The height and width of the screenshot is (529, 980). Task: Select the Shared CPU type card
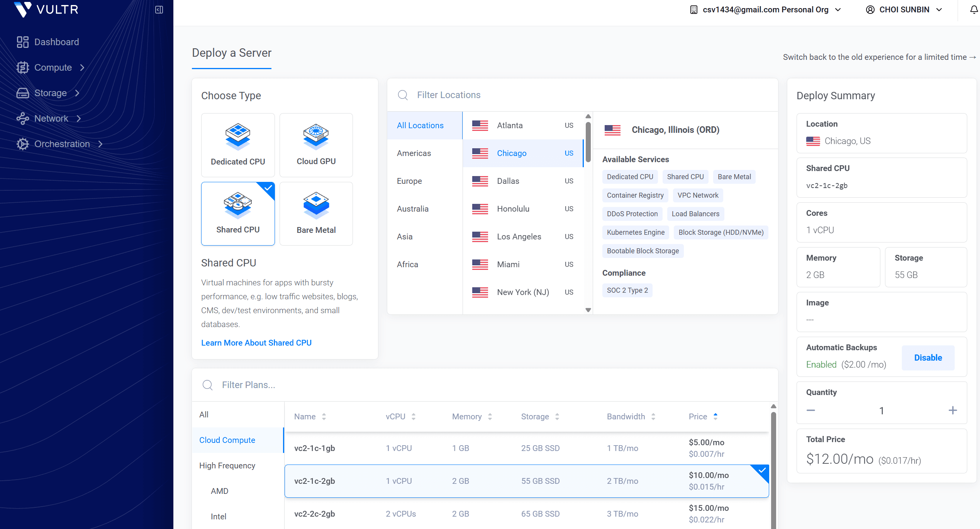238,214
